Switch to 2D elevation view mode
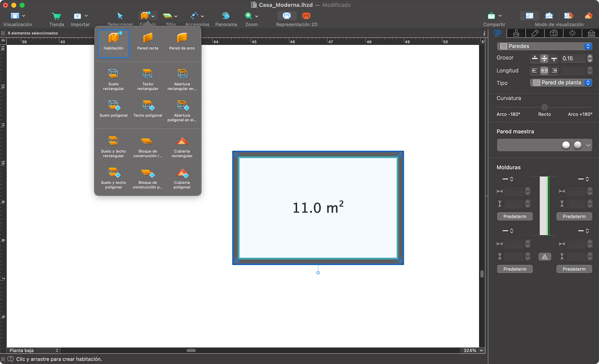This screenshot has width=599, height=364. coord(549,16)
